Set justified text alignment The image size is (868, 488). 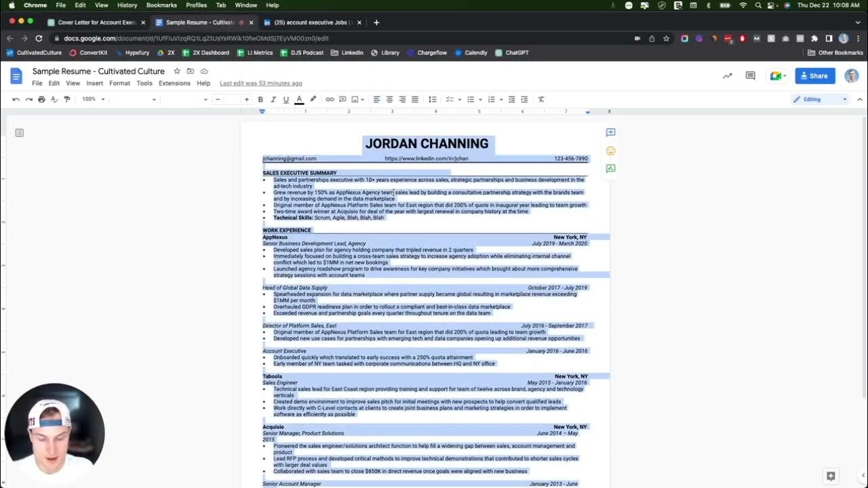(415, 100)
